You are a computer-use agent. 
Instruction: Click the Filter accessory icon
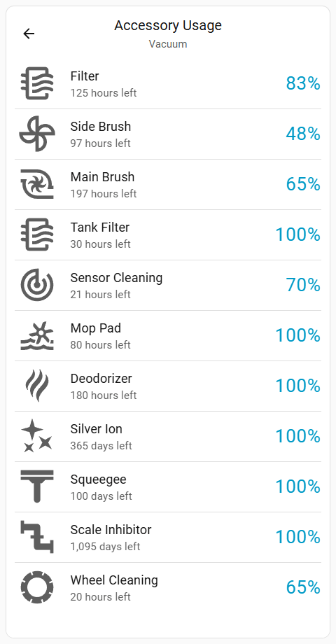pos(37,83)
